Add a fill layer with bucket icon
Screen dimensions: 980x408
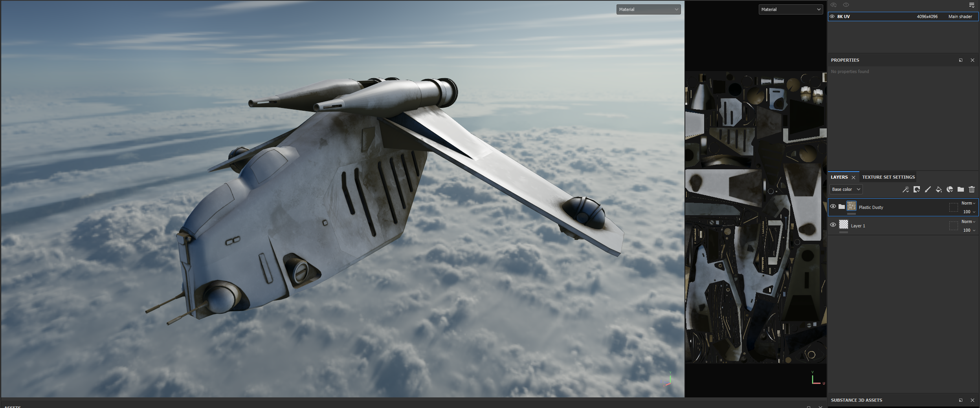pos(939,189)
